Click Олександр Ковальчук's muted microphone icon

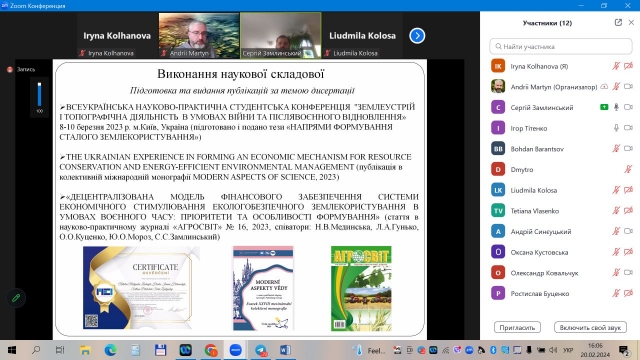616,273
